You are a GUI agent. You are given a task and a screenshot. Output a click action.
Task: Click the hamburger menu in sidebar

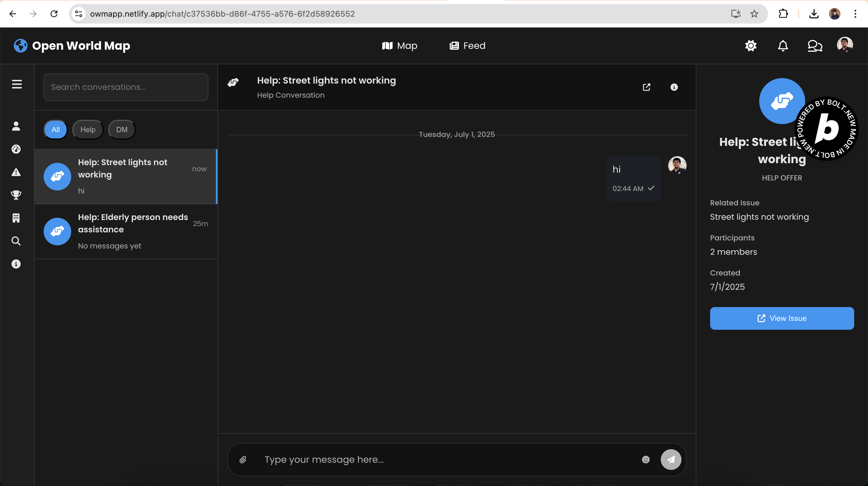click(x=17, y=84)
